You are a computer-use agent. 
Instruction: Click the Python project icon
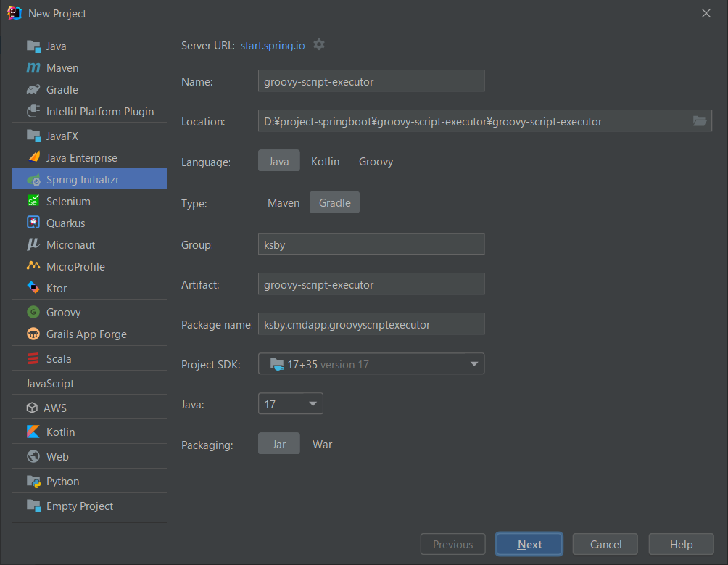[33, 481]
